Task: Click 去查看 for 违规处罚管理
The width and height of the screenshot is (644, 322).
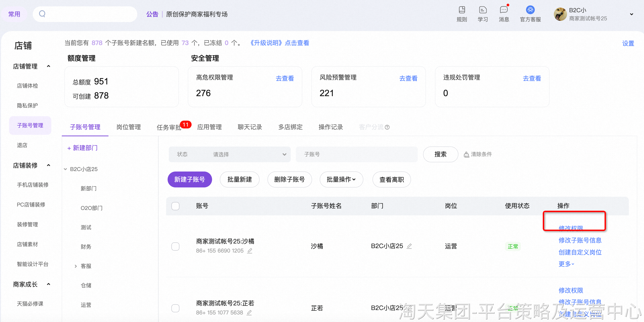Action: [532, 78]
